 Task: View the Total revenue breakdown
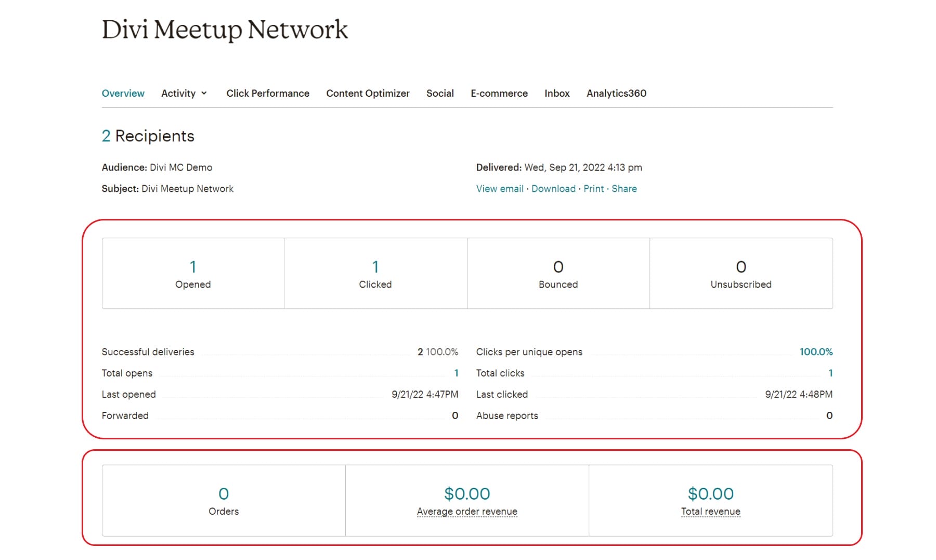(x=710, y=511)
